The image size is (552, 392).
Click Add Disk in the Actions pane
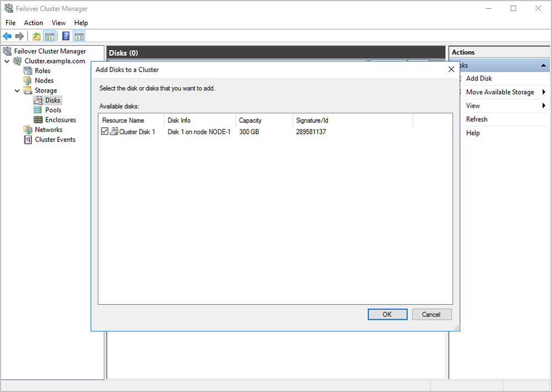(479, 78)
